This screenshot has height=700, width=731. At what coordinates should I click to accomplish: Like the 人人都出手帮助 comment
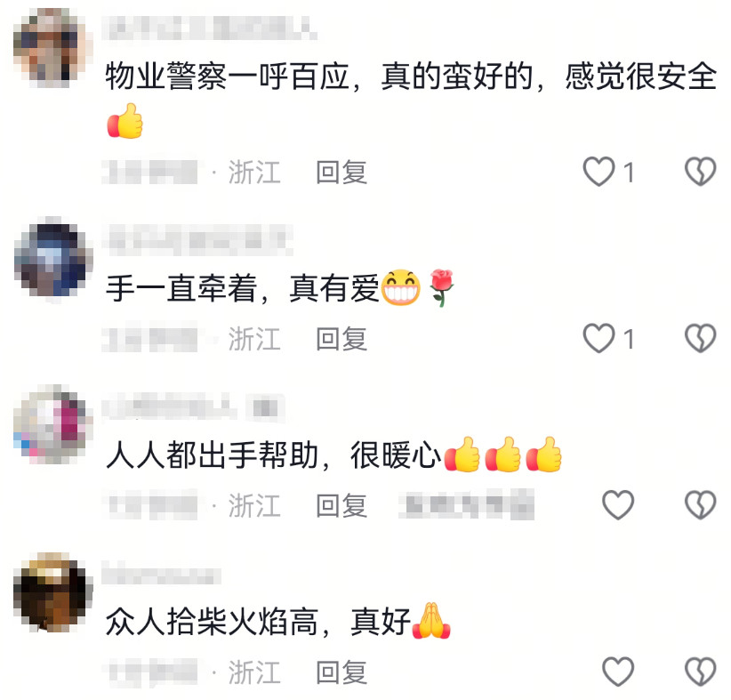tap(618, 504)
